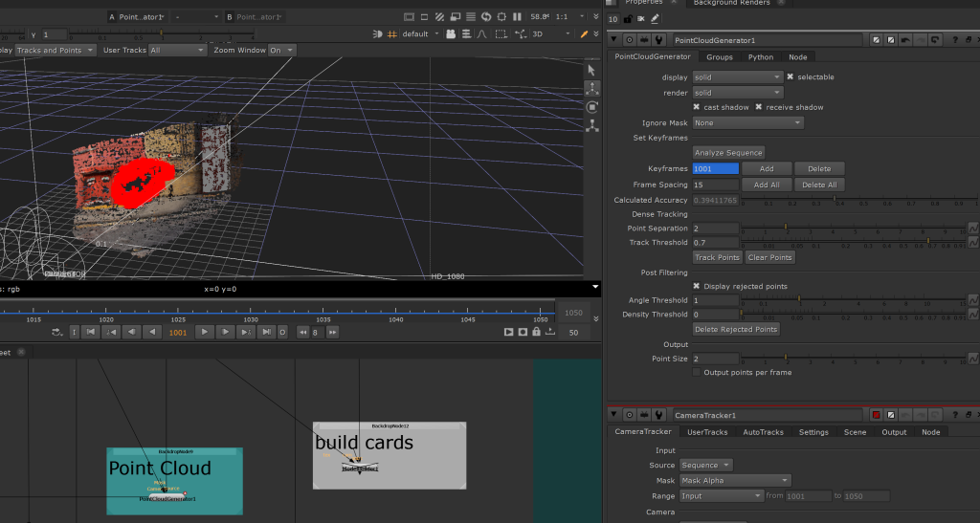Screen dimensions: 980x523
Task: Collapse PointCloudGenerator1 panel with triangle
Action: coord(613,40)
